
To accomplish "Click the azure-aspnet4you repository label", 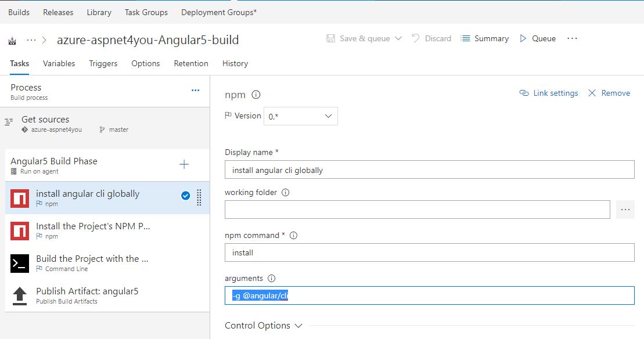I will coord(56,129).
